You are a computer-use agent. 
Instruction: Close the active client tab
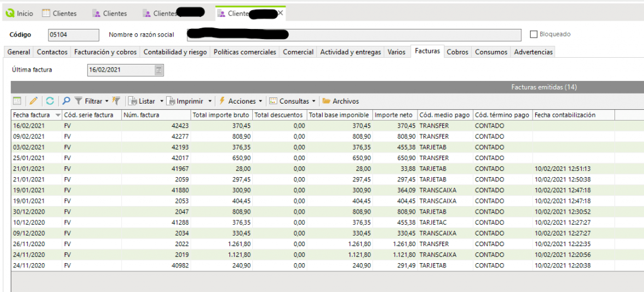click(x=280, y=13)
